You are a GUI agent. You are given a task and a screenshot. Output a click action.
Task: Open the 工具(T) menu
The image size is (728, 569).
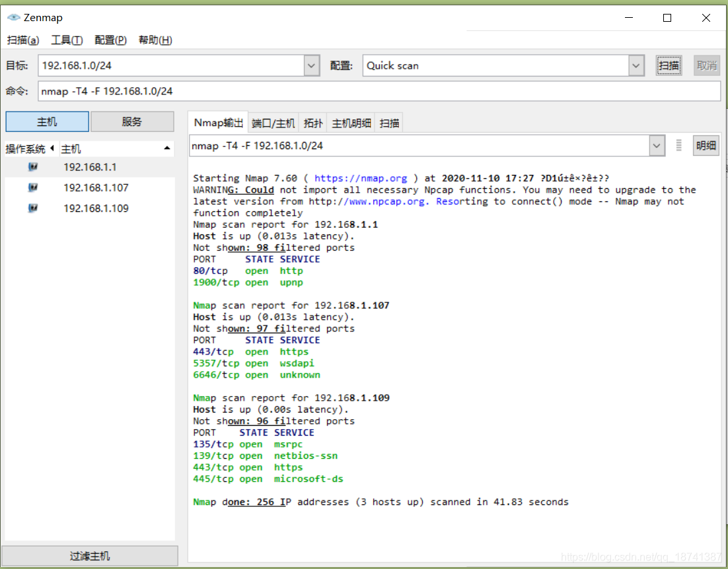coord(67,40)
